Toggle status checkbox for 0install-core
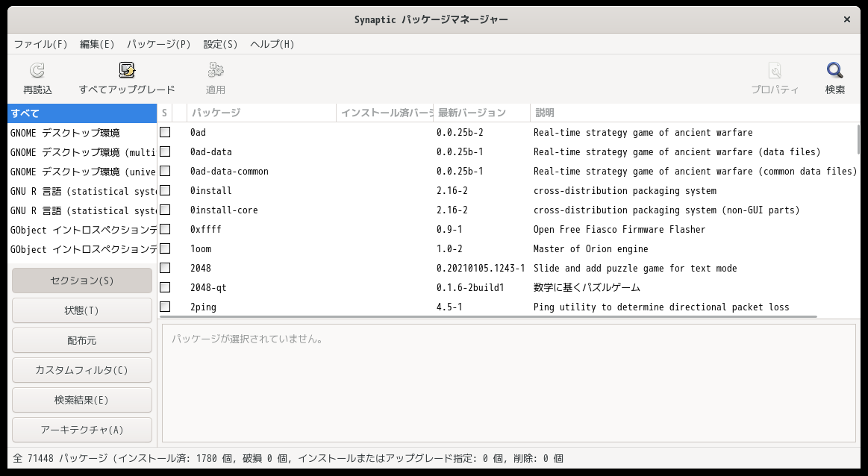868x476 pixels. [165, 210]
